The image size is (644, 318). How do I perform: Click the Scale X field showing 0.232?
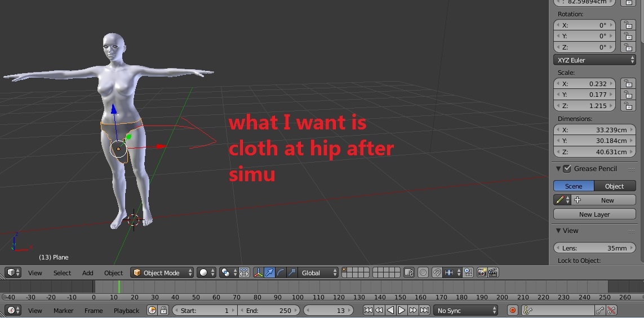click(x=584, y=83)
